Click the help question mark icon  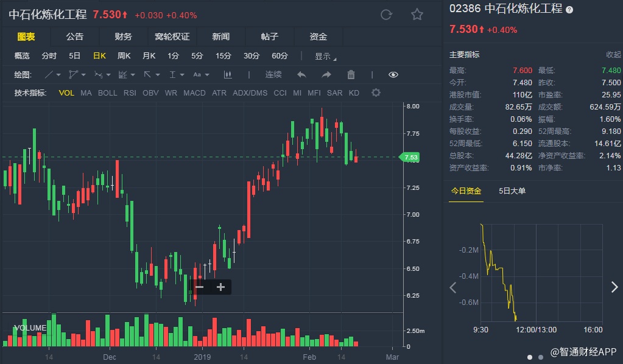coord(569,10)
